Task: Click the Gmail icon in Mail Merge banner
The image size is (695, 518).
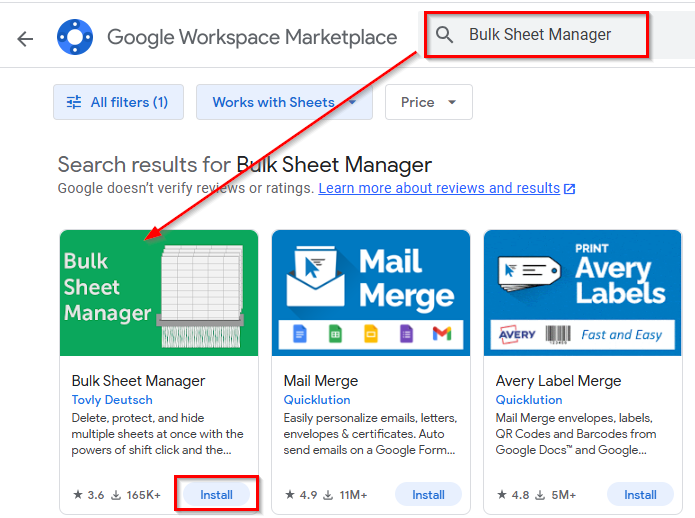Action: [442, 334]
